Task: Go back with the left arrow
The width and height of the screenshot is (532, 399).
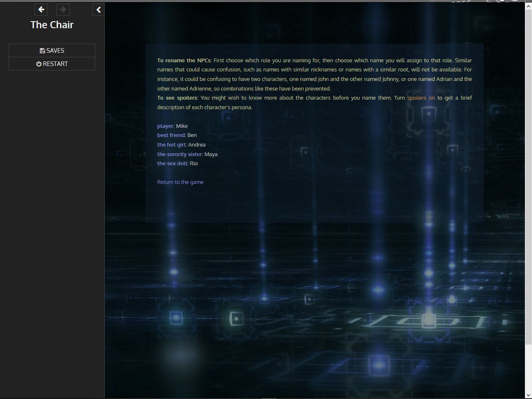Action: click(x=41, y=10)
